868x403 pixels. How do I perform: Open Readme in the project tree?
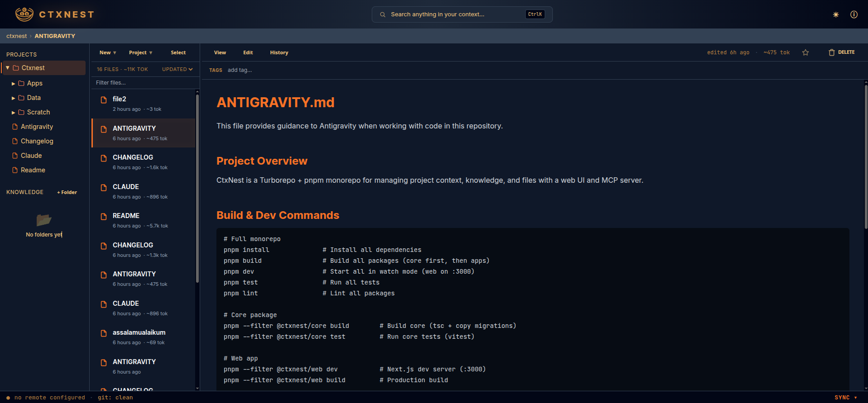[x=33, y=170]
